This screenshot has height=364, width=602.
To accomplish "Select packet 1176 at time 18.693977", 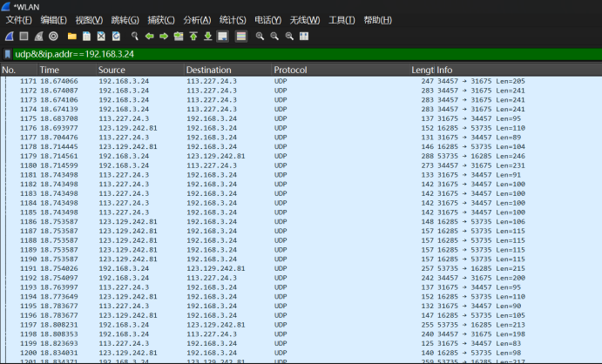I will (301, 128).
